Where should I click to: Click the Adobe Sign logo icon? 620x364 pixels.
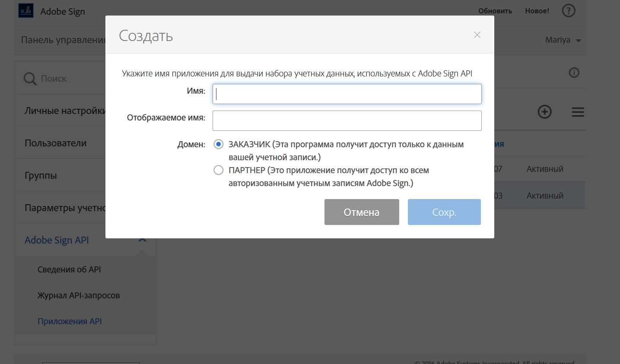pos(26,11)
